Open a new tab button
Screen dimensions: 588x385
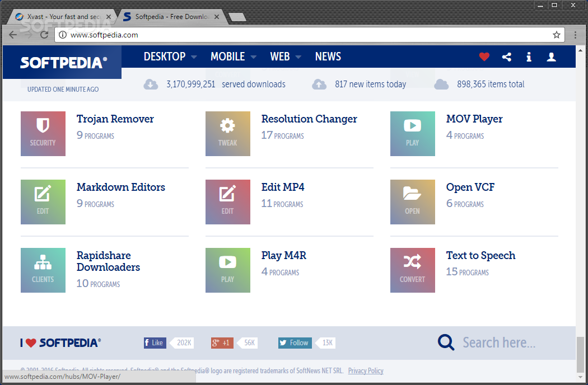pyautogui.click(x=237, y=17)
